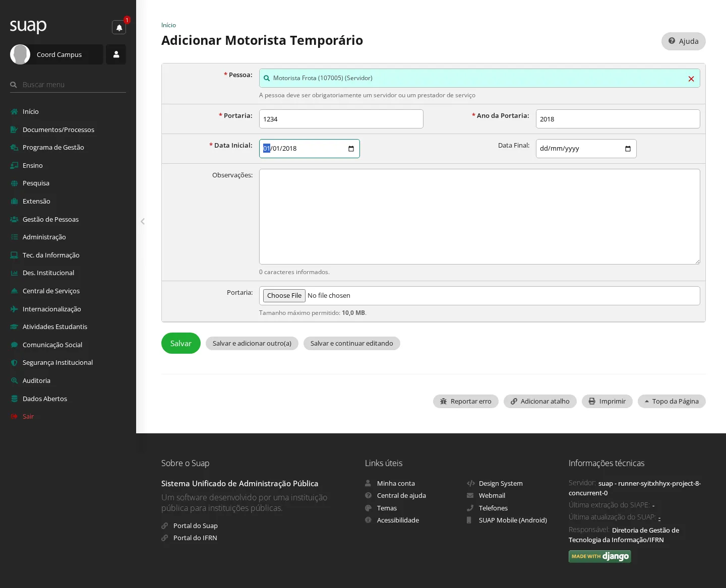Click the Internacionalização plane icon

coord(14,309)
